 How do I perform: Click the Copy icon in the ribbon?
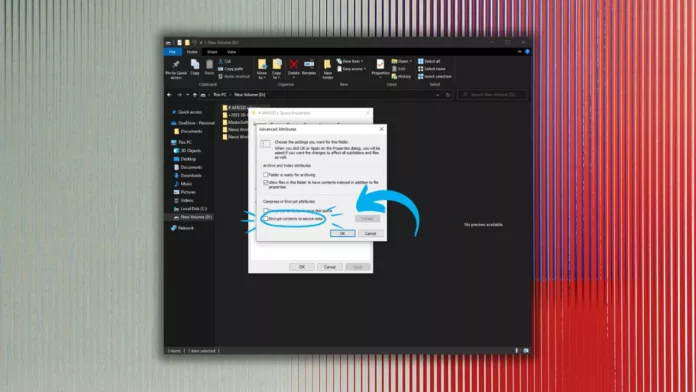click(194, 65)
